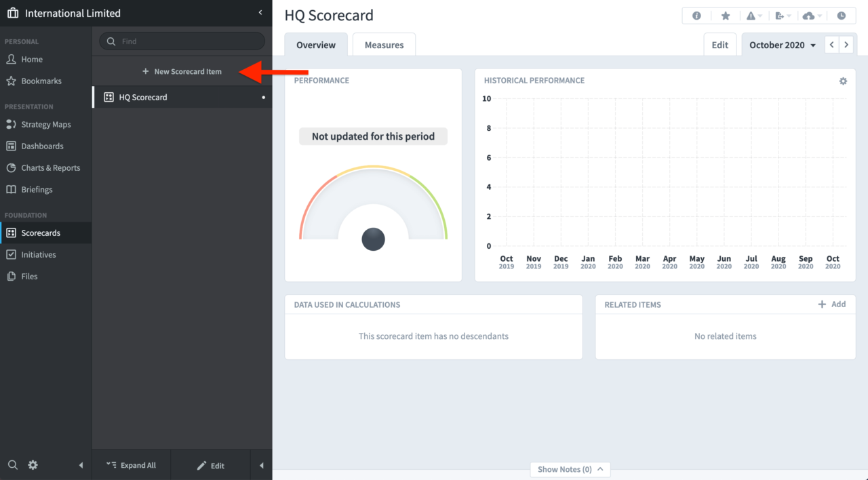This screenshot has height=480, width=868.
Task: Open the scorecard information panel
Action: (x=696, y=15)
